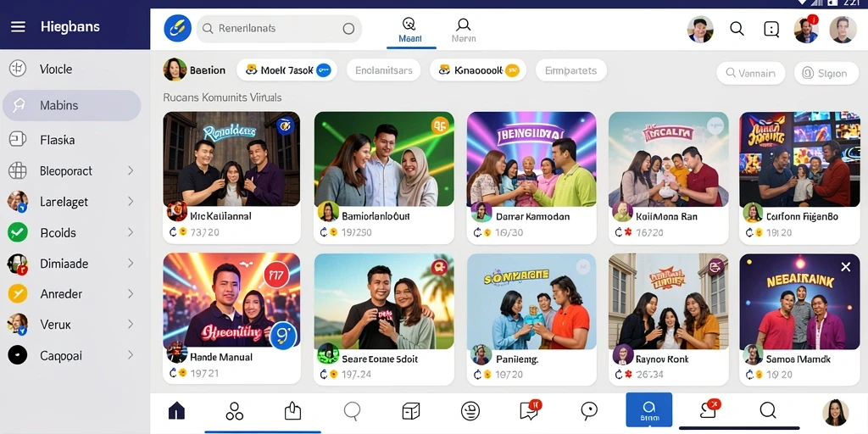Select the Moelc Tasok filter chip
This screenshot has width=868, height=434.
pos(287,70)
